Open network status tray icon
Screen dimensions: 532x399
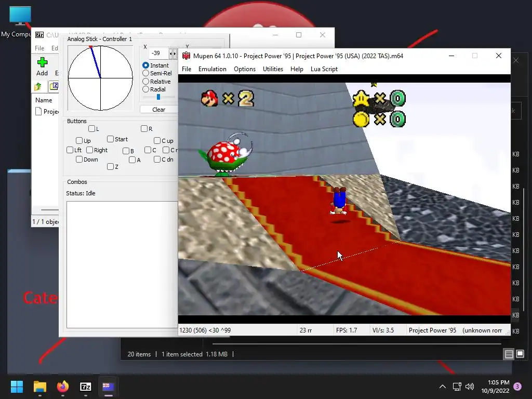pos(457,387)
